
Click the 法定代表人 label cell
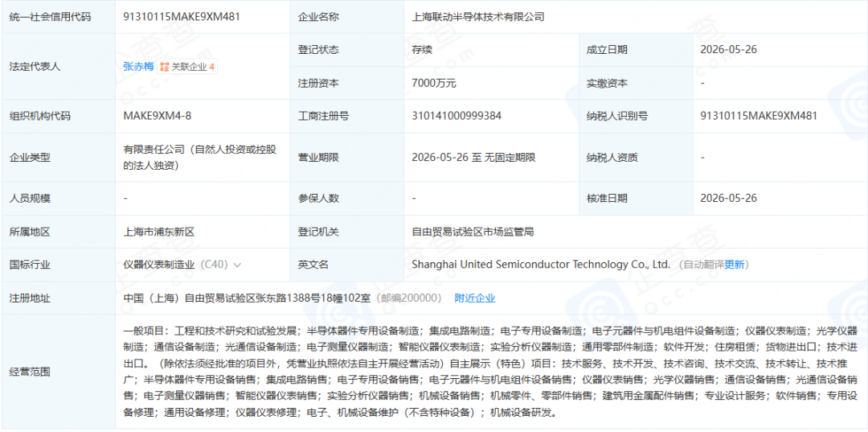pyautogui.click(x=58, y=67)
